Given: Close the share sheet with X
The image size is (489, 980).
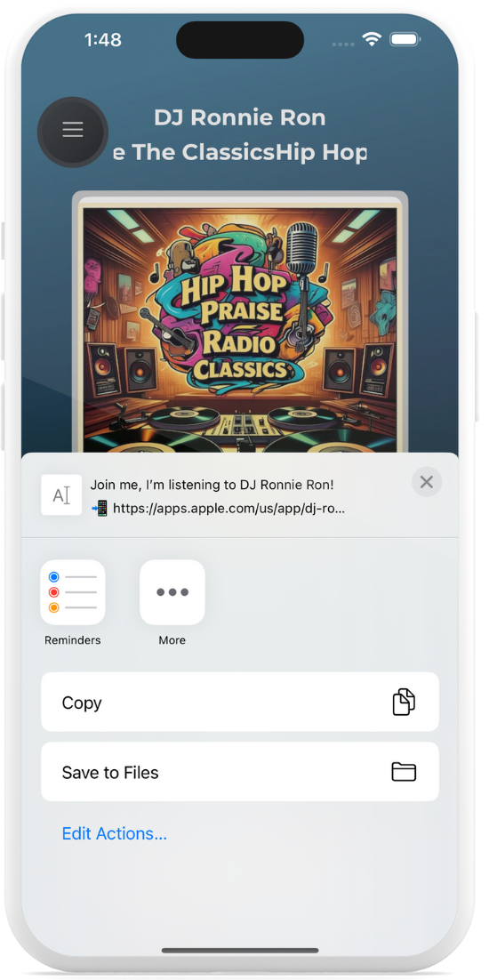Looking at the screenshot, I should tap(427, 482).
